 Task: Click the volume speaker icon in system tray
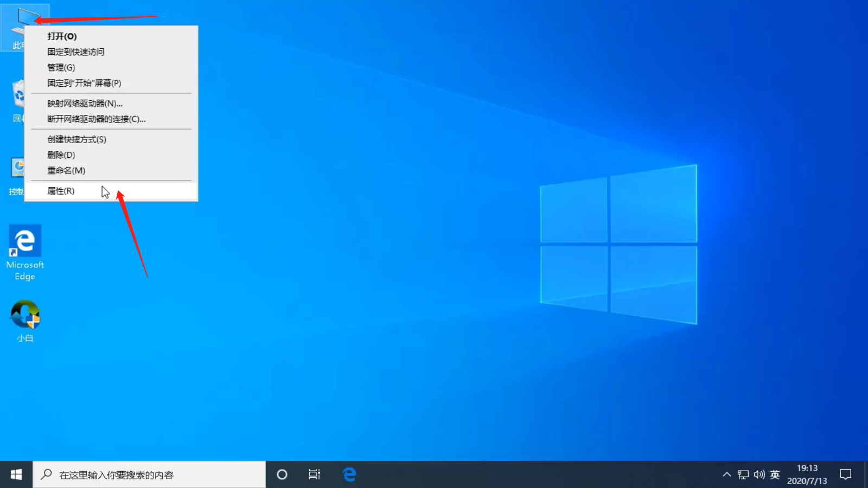pyautogui.click(x=759, y=474)
